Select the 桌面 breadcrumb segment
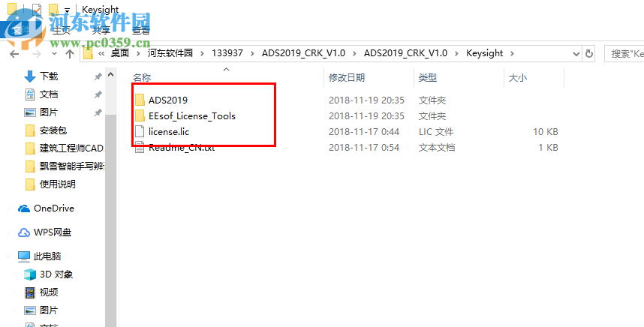 coord(120,53)
